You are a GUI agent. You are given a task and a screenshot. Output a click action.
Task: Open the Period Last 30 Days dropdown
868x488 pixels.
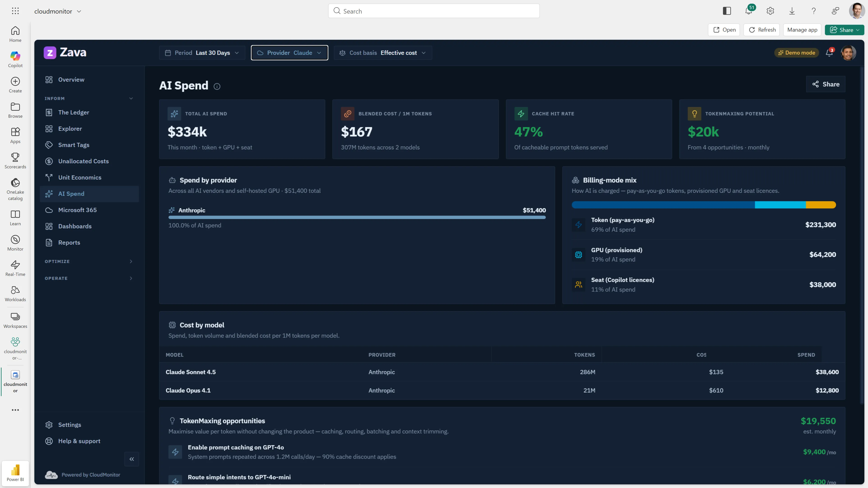tap(202, 53)
